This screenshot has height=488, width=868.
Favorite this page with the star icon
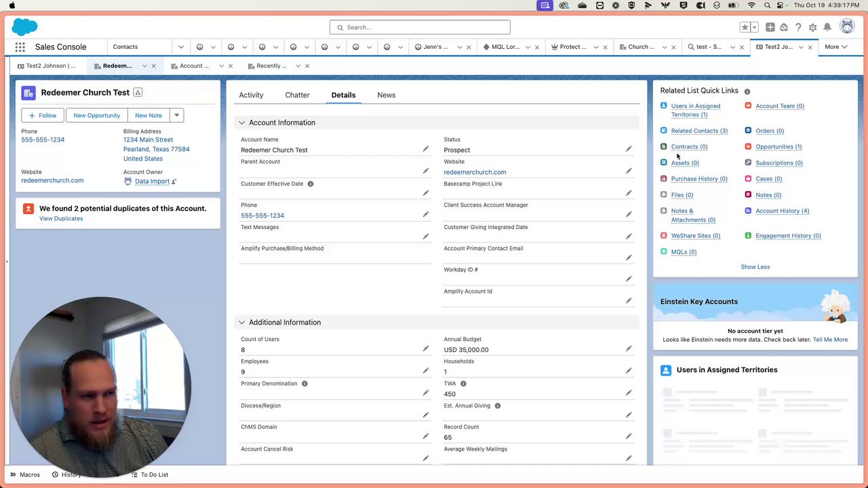click(745, 27)
